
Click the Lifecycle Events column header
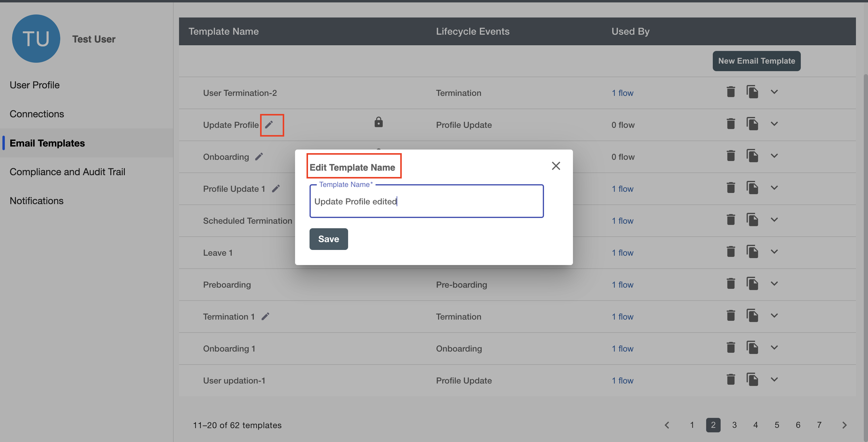pos(473,31)
